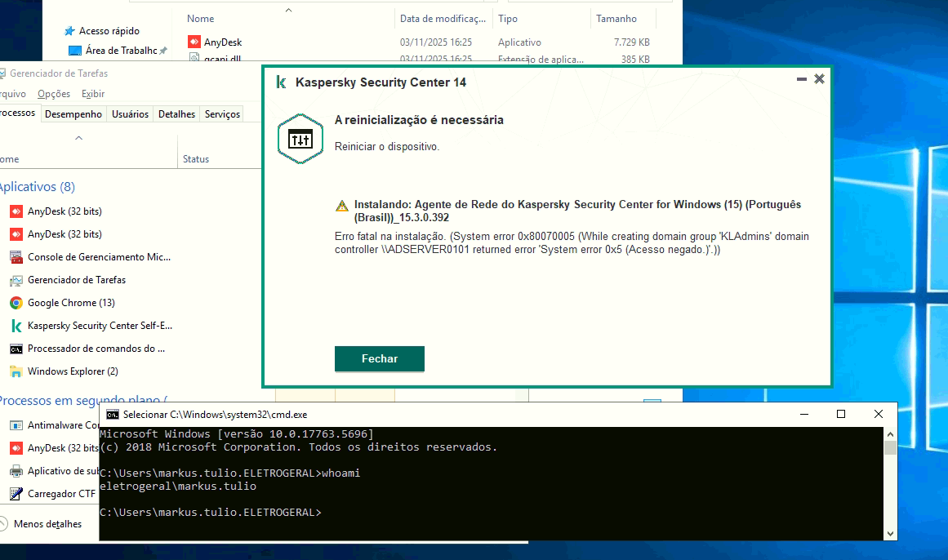
Task: Select Kaspersky Security Center Self-E... icon
Action: coord(16,326)
